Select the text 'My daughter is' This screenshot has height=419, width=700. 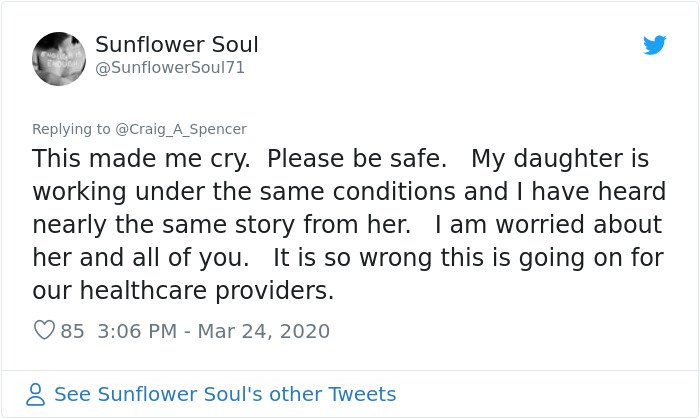coord(560,159)
